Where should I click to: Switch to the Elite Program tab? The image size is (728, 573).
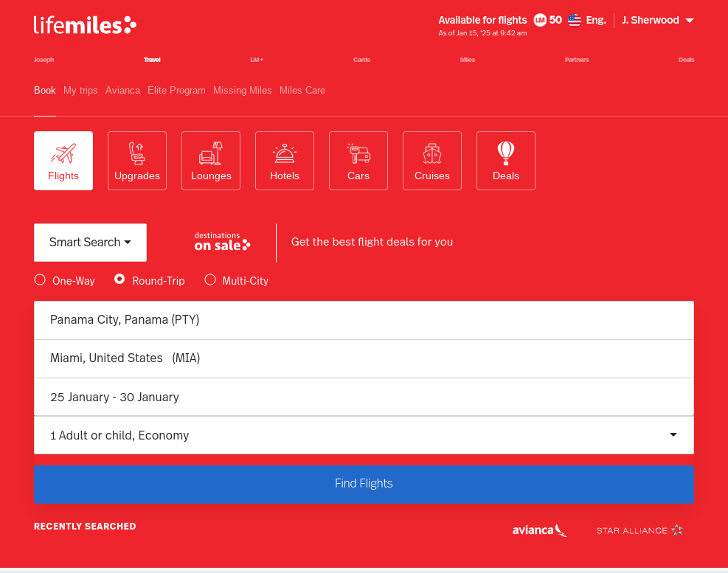click(x=176, y=91)
